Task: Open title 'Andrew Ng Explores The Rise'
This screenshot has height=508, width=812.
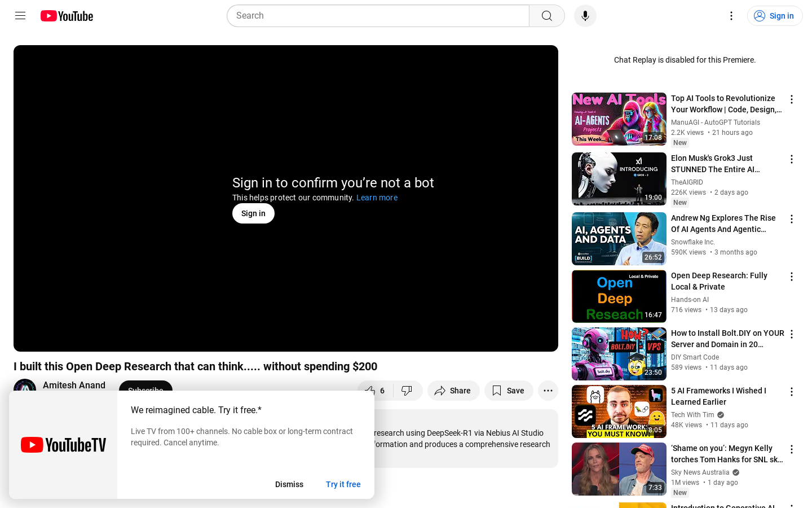Action: pos(723,224)
